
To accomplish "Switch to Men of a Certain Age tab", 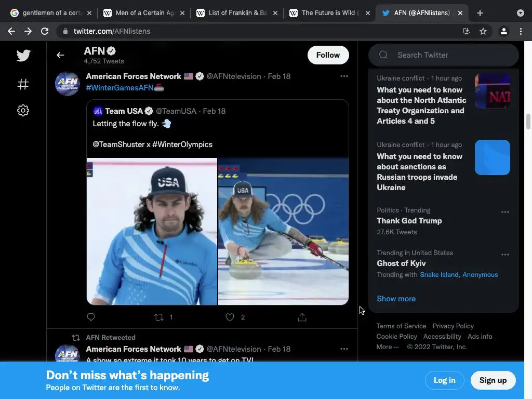I will point(144,13).
